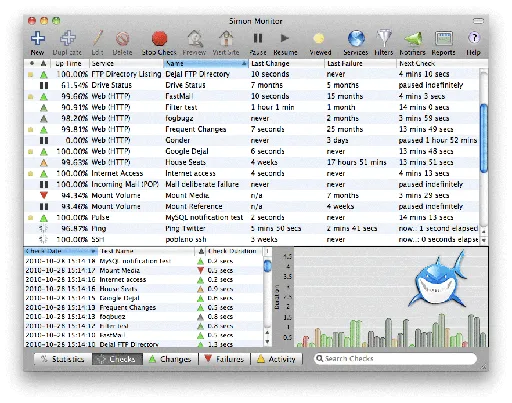Click the main table vertical scrollbar thumb
512x403 pixels.
click(x=483, y=138)
